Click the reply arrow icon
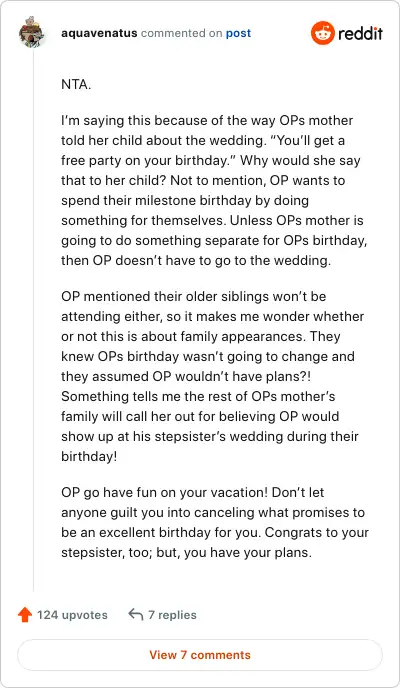Viewport: 400px width, 688px height. click(x=136, y=615)
